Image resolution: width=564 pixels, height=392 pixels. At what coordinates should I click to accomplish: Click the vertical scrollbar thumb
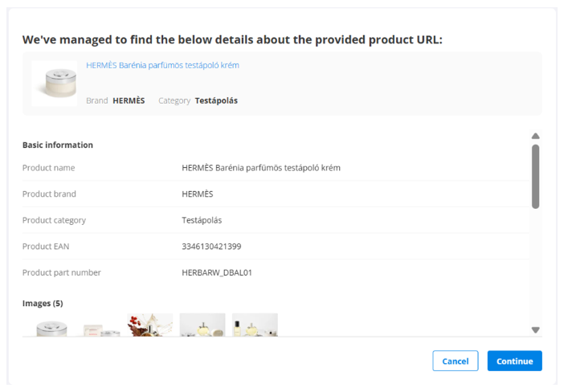(536, 175)
